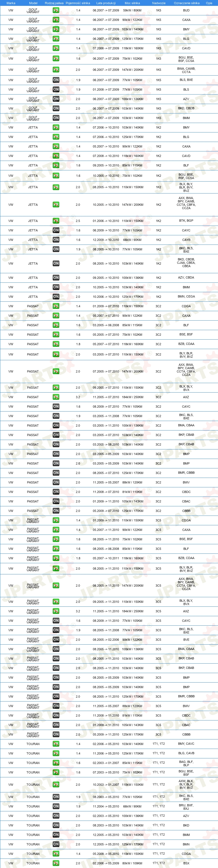Click the Opis column header
This screenshot has width=218, height=868.
point(209,3)
